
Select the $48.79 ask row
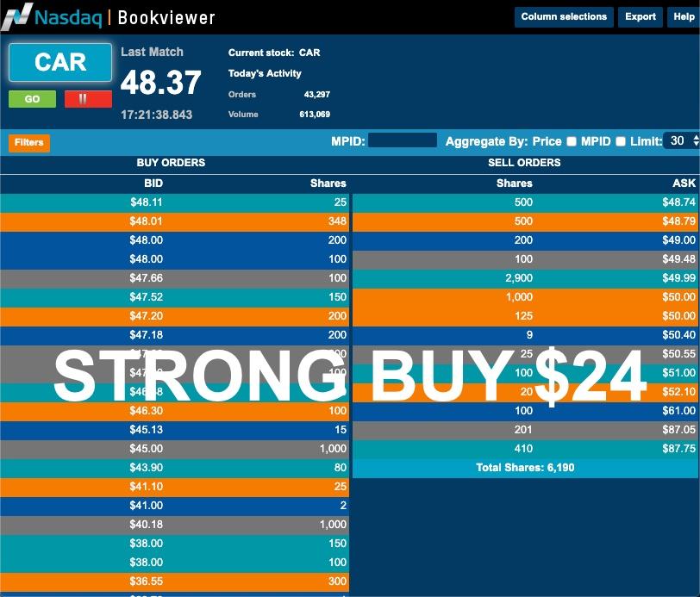point(527,221)
